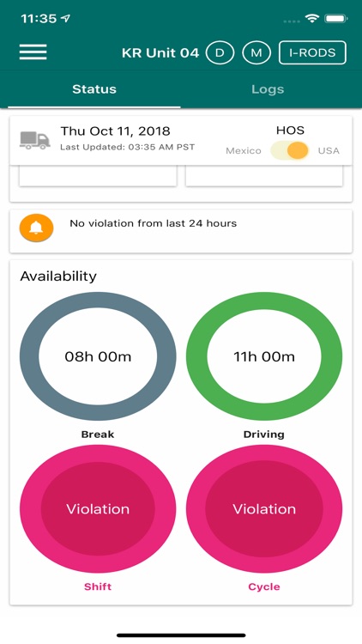Open the I-RODS button
Viewport: 362px width, 644px height.
[x=312, y=53]
